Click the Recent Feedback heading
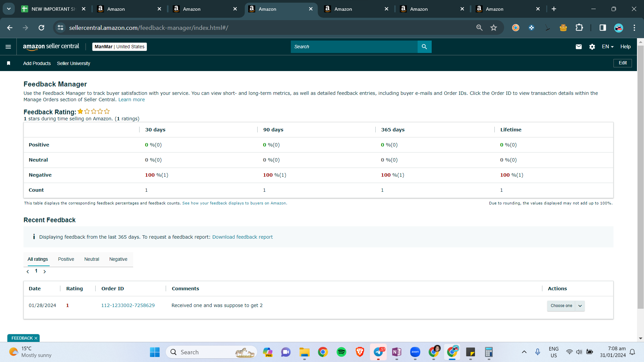The width and height of the screenshot is (644, 362). [50, 220]
